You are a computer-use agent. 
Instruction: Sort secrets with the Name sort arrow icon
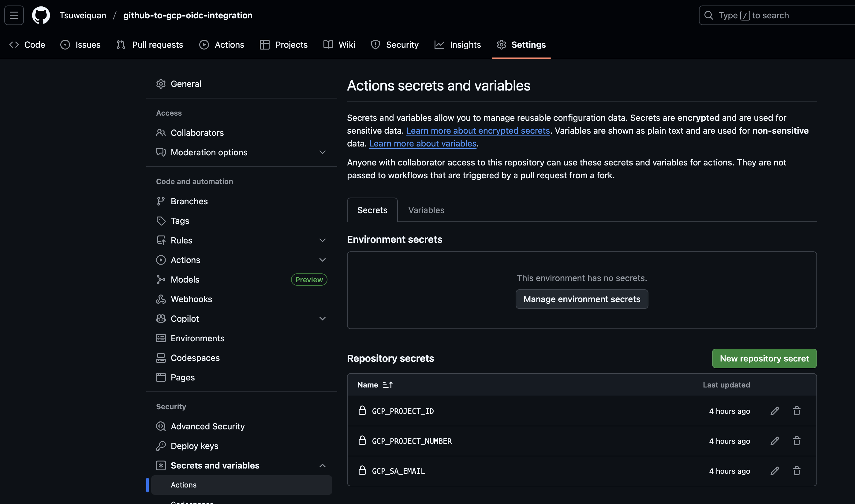point(388,385)
